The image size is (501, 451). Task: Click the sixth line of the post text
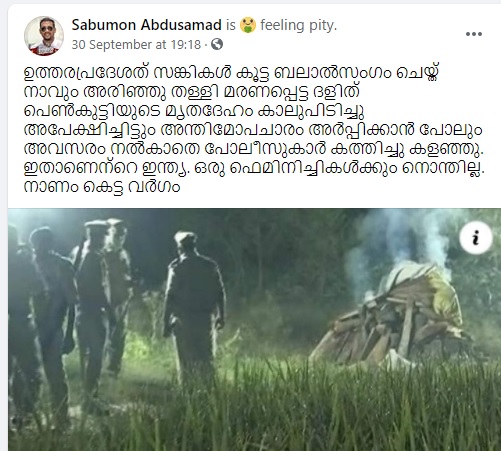(254, 169)
